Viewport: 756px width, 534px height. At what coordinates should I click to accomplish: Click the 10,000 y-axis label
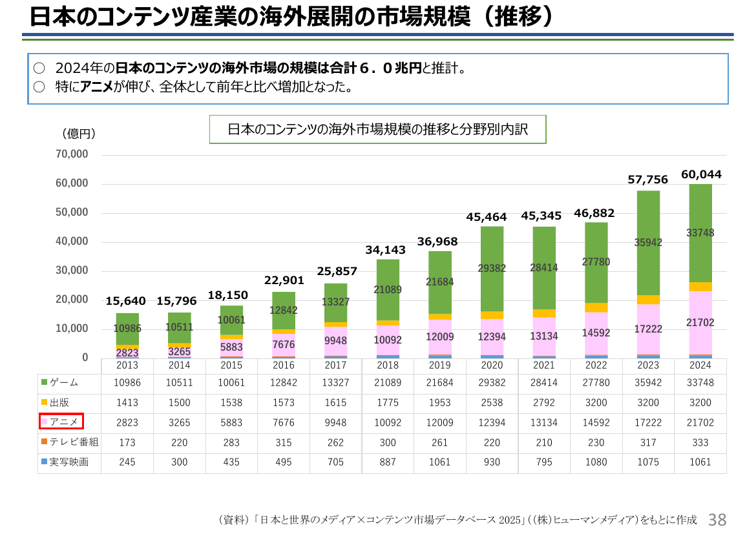72,329
